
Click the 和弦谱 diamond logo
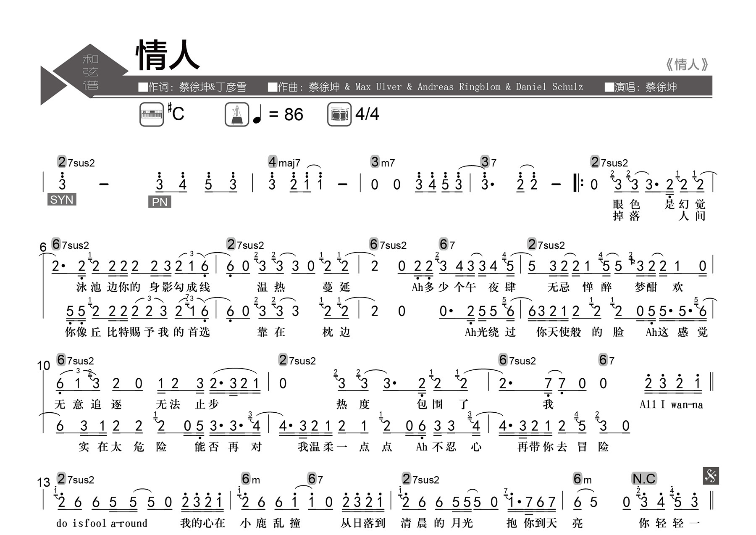point(90,72)
